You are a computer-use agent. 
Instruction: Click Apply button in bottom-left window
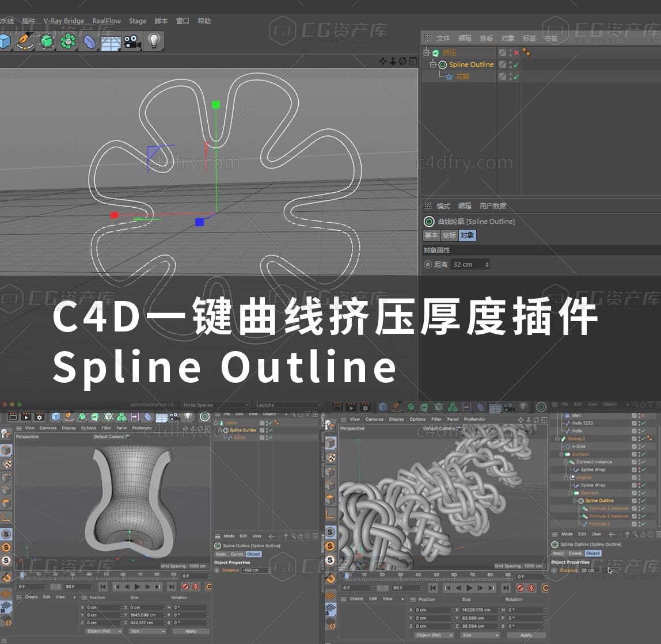click(x=191, y=631)
